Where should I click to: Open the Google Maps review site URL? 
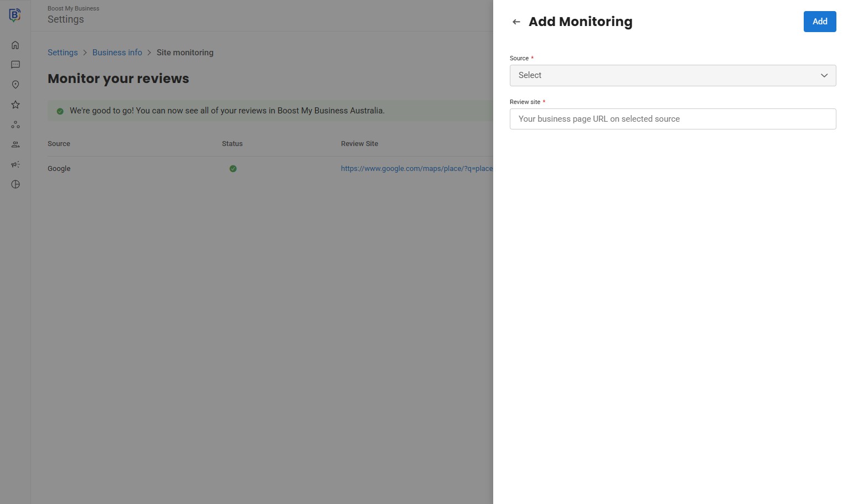416,169
